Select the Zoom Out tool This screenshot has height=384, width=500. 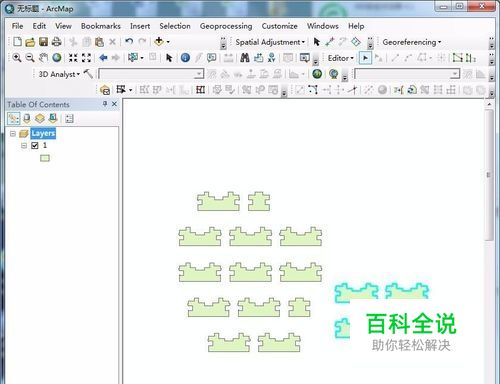tap(30, 58)
